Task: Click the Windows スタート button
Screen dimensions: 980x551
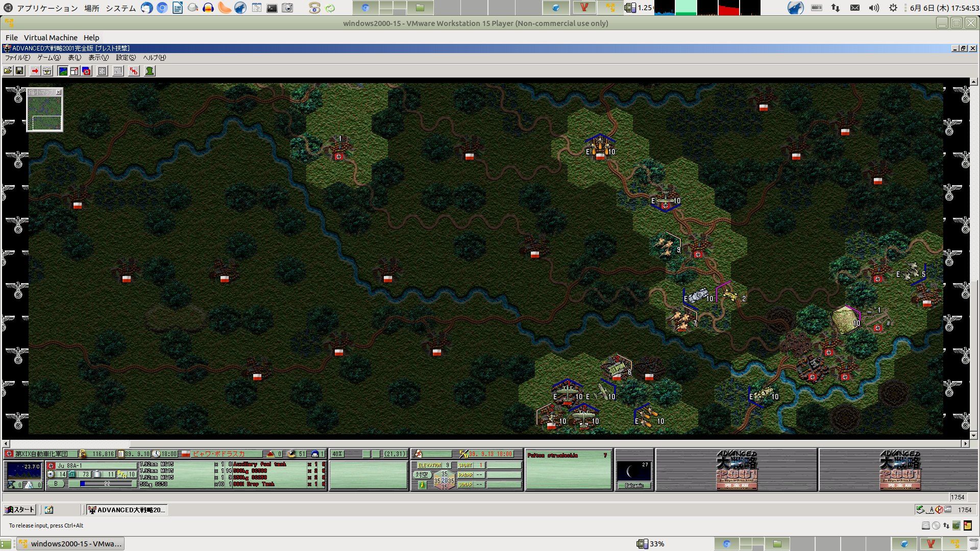Action: (19, 510)
